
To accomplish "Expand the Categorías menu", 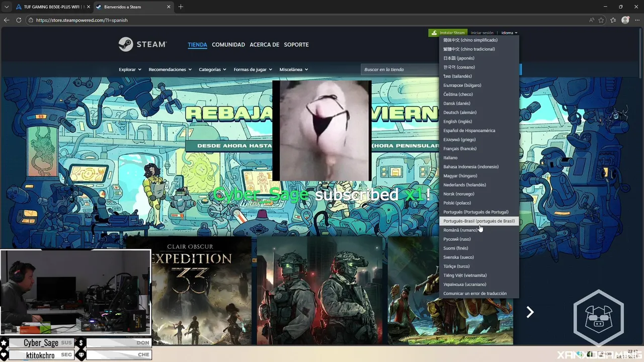I will pos(212,69).
